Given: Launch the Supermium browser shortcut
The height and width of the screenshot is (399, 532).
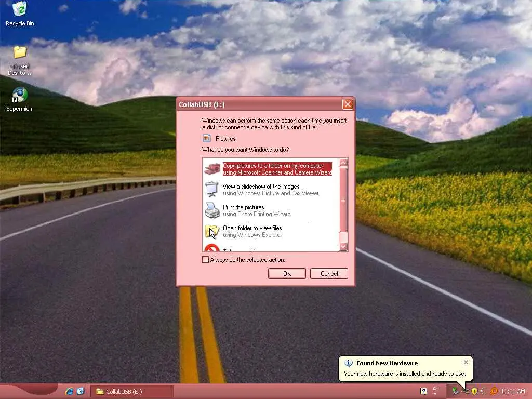Looking at the screenshot, I should pyautogui.click(x=20, y=99).
